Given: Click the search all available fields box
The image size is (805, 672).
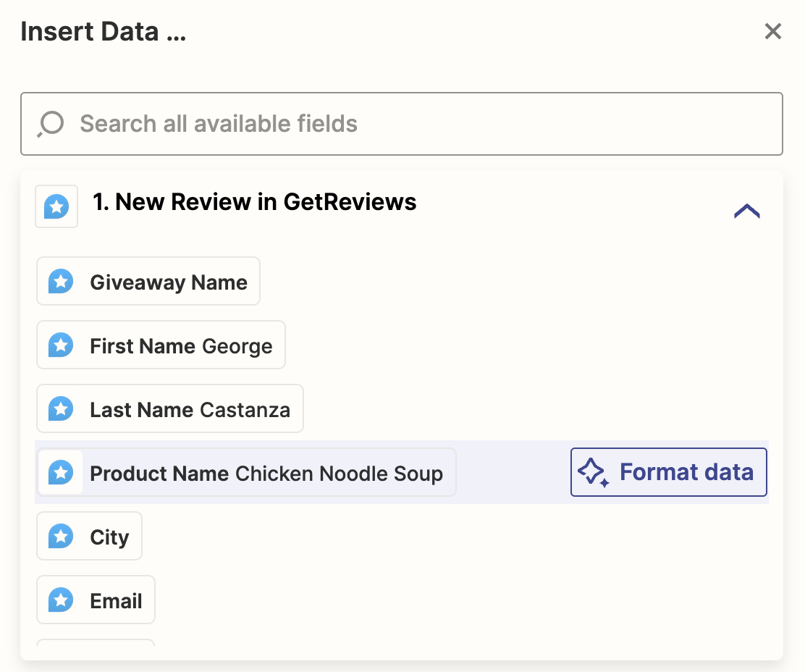Looking at the screenshot, I should pyautogui.click(x=402, y=123).
